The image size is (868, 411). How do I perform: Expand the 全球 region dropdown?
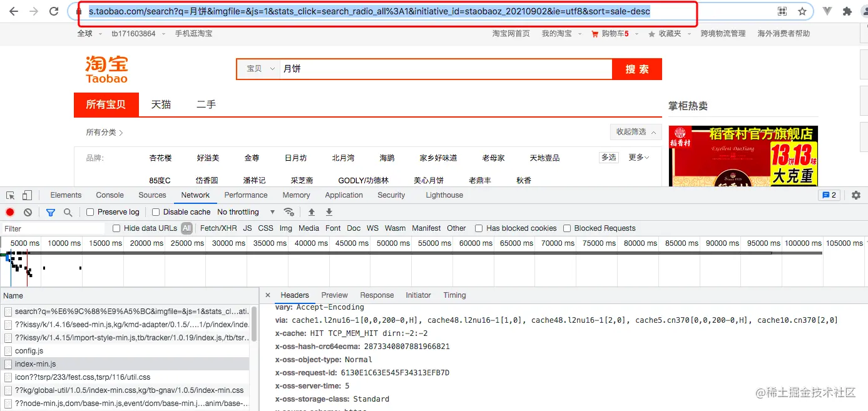click(88, 34)
